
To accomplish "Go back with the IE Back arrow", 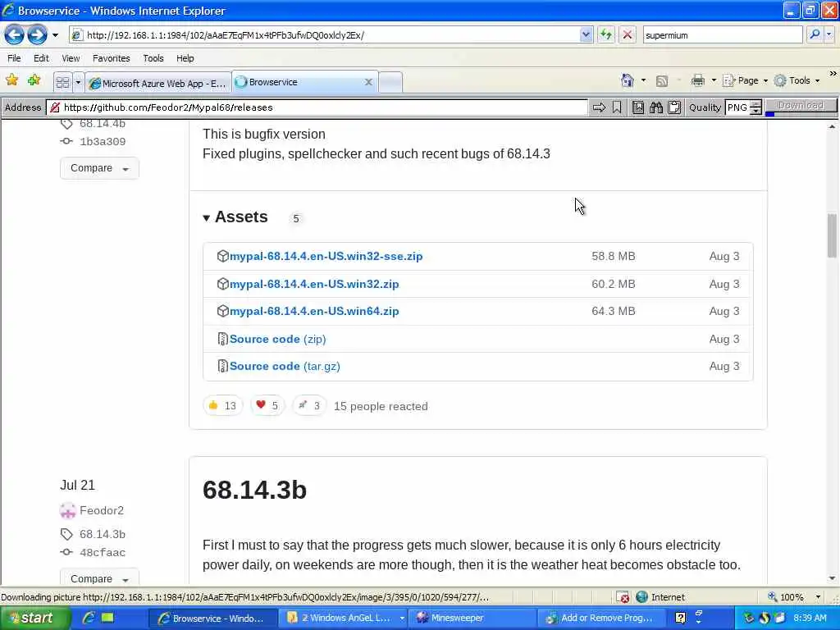I will tap(14, 35).
